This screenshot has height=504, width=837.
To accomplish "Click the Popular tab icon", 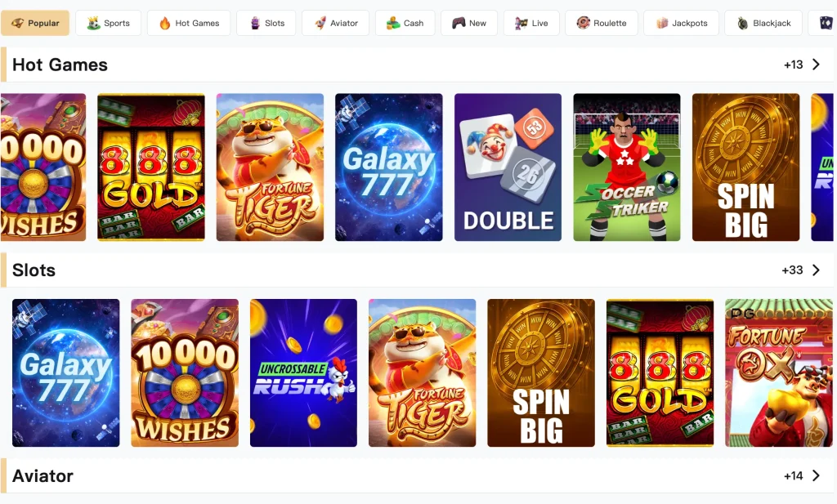I will coord(18,23).
